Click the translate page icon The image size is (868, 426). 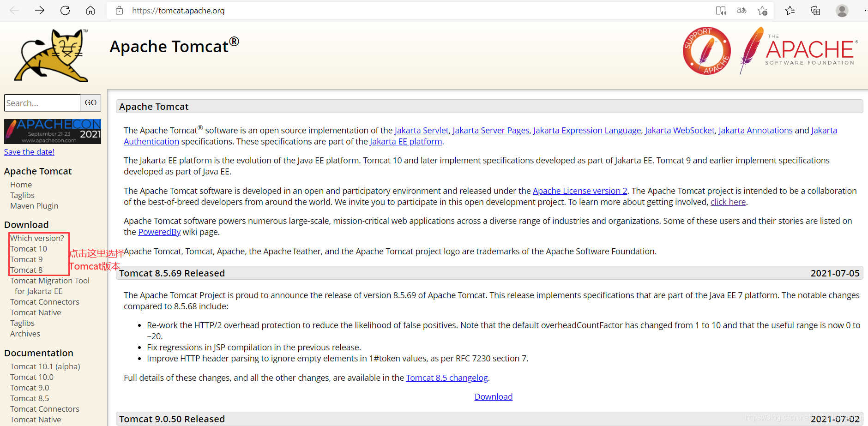(741, 10)
